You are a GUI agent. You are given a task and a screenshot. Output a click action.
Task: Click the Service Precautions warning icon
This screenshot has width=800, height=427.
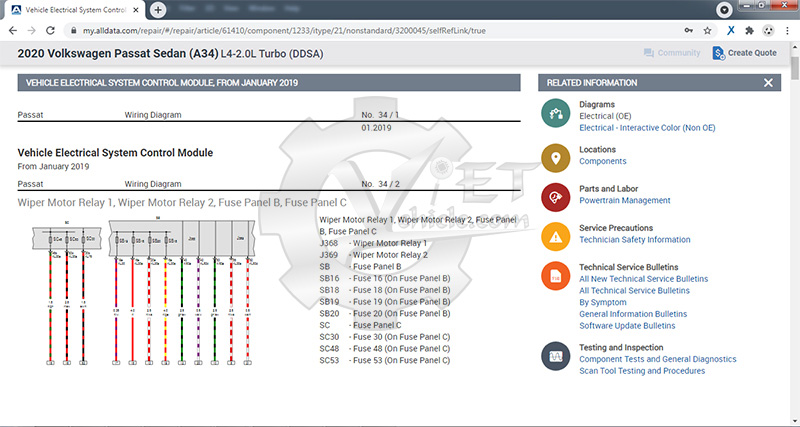click(556, 237)
